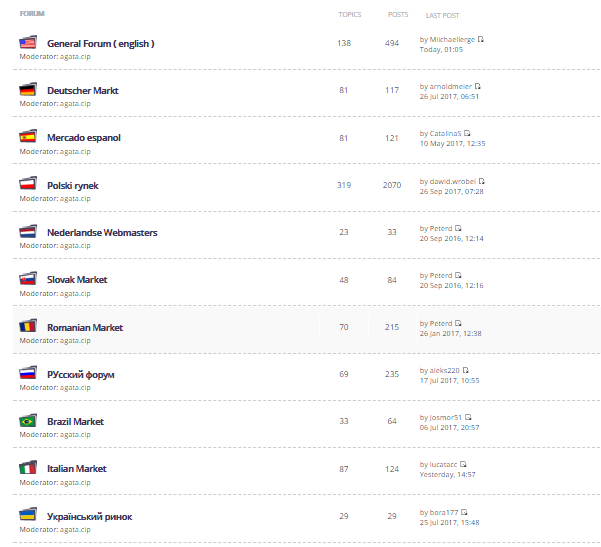Image resolution: width=601 pixels, height=547 pixels.
Task: Open the General Forum ( english ) board
Action: click(x=100, y=44)
